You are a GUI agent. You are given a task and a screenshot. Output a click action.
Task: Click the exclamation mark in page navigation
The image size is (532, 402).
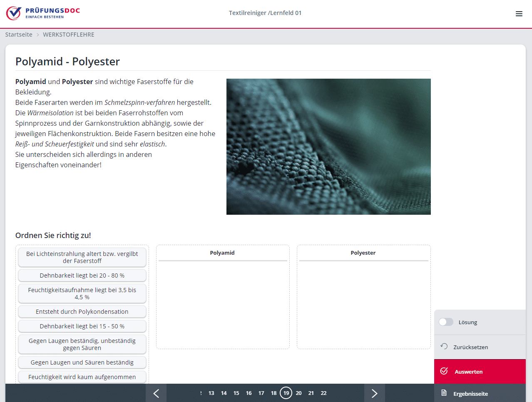pyautogui.click(x=201, y=393)
